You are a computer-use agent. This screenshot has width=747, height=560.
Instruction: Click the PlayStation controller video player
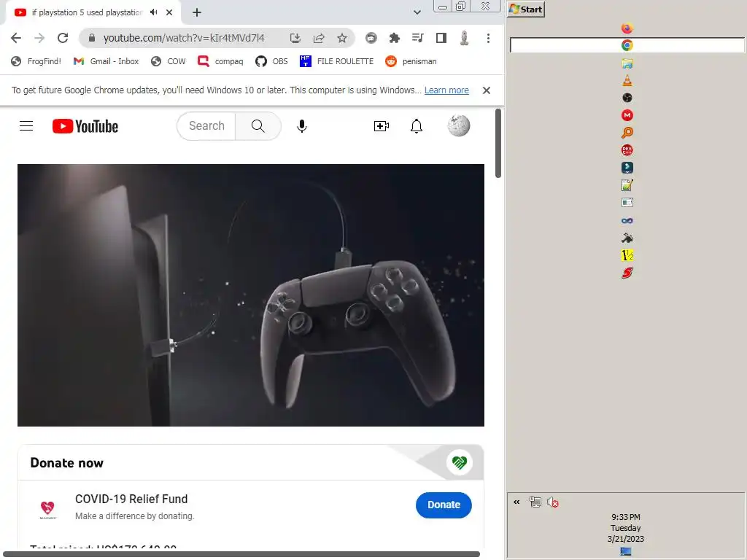click(251, 295)
